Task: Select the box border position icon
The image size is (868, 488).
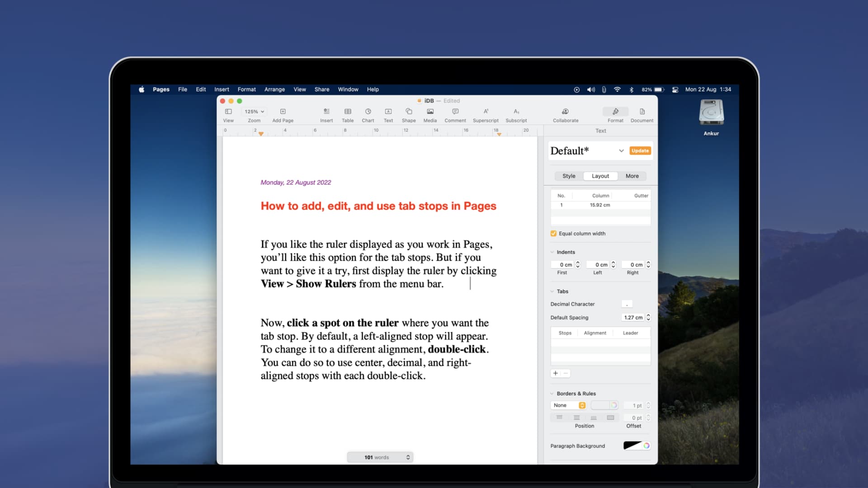Action: coord(610,418)
